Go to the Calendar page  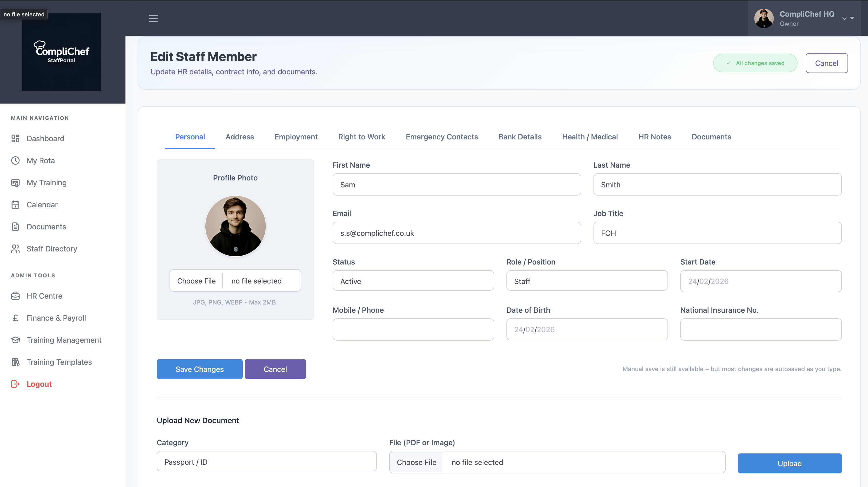click(42, 205)
